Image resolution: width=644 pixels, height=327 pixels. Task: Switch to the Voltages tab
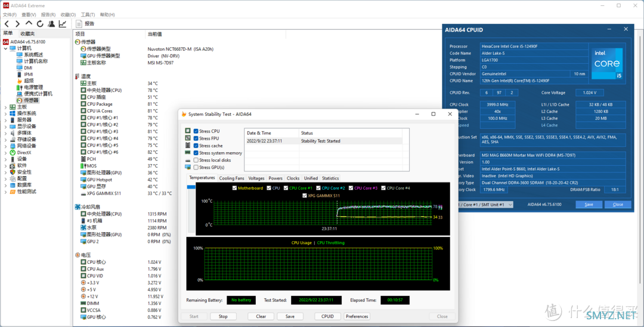point(256,178)
